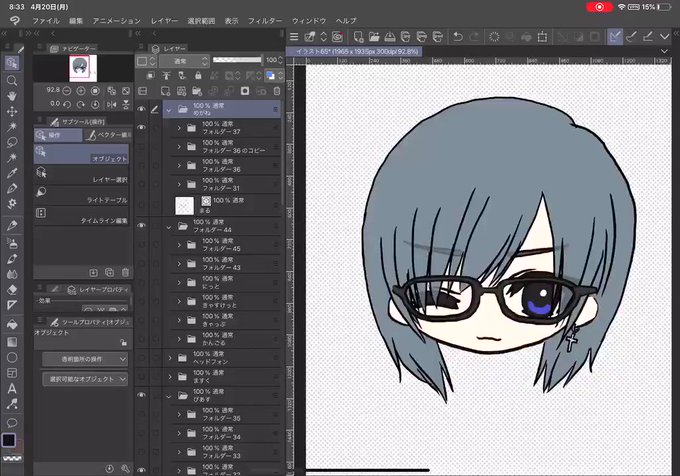This screenshot has width=680, height=476.
Task: Choose the レイヤー選択 sub tool
Action: pos(81,175)
